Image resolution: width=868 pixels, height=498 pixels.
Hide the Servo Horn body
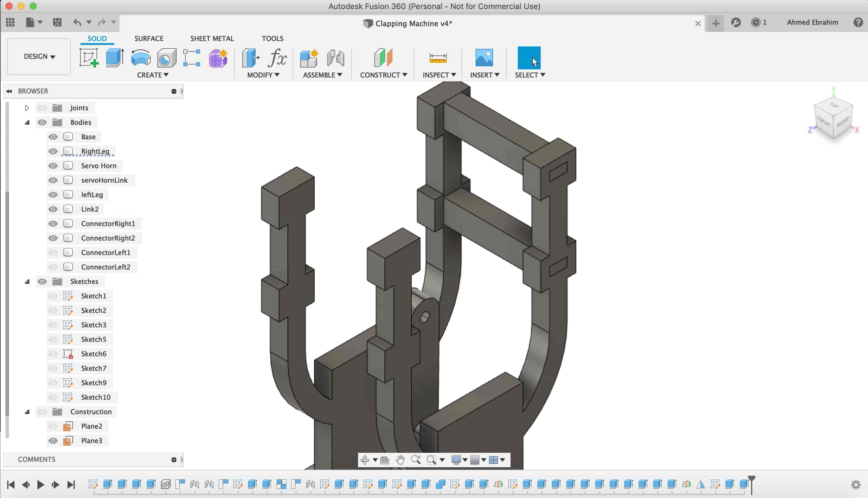tap(53, 166)
